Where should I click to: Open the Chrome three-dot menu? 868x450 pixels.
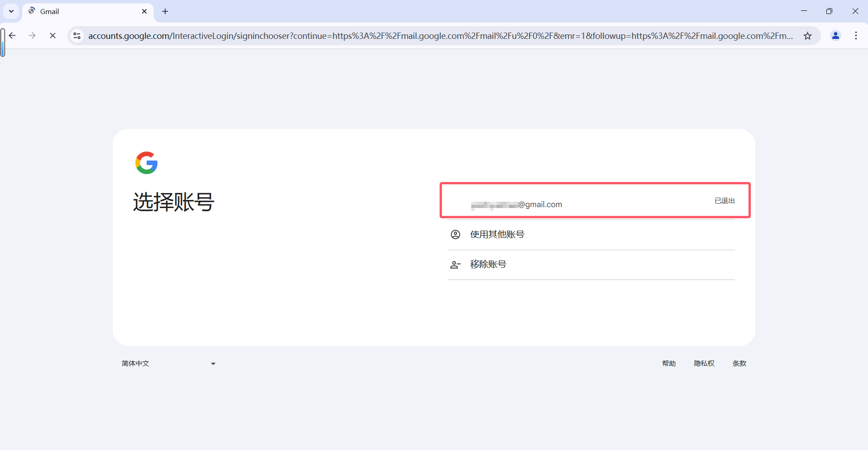[856, 36]
